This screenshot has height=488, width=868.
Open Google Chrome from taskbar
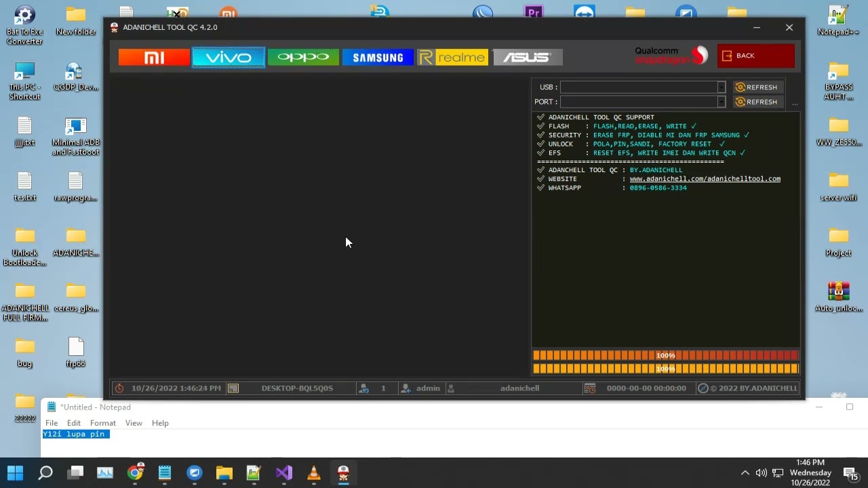pos(135,472)
